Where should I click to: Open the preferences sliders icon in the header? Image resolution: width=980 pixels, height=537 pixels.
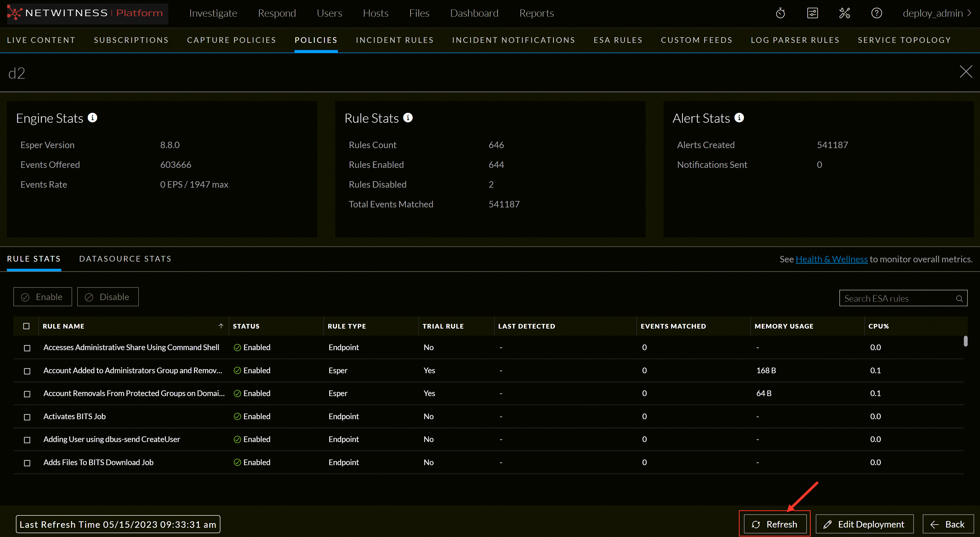813,13
